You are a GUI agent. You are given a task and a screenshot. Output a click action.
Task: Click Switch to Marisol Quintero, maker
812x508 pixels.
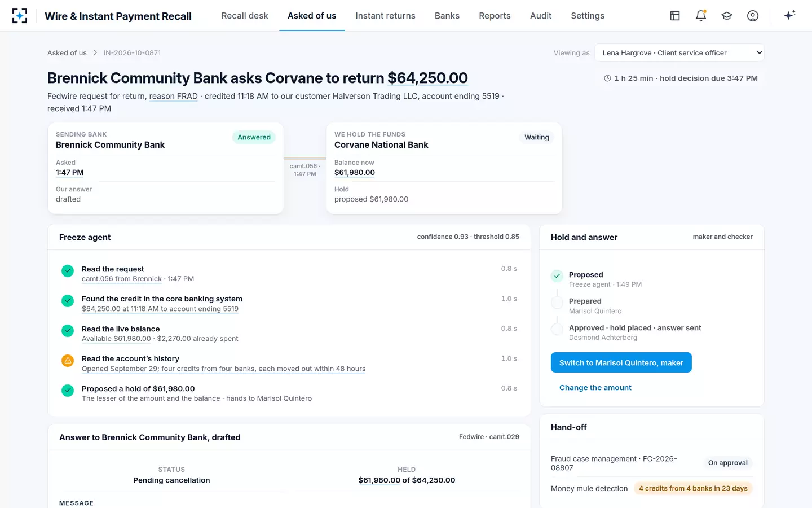[621, 362]
